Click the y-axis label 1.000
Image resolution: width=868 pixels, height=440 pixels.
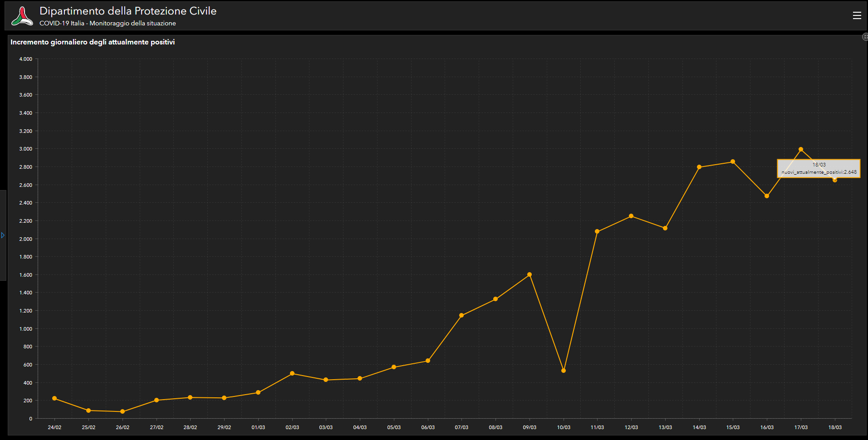pyautogui.click(x=26, y=329)
